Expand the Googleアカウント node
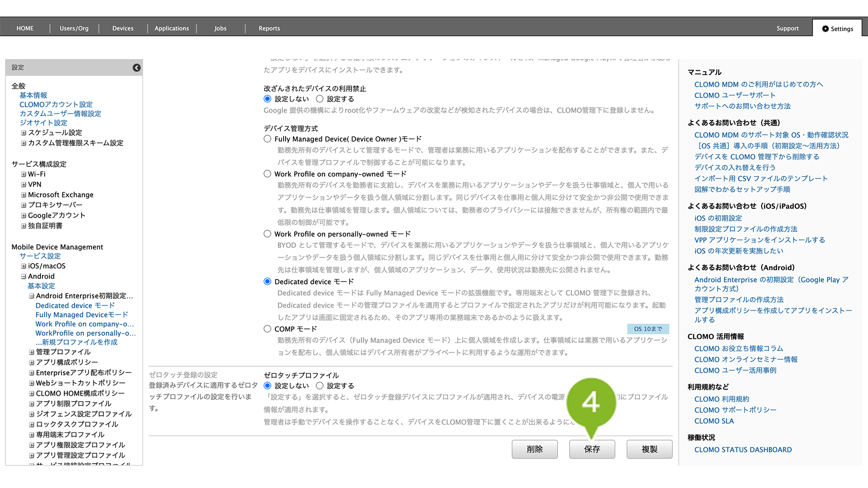 coord(23,216)
